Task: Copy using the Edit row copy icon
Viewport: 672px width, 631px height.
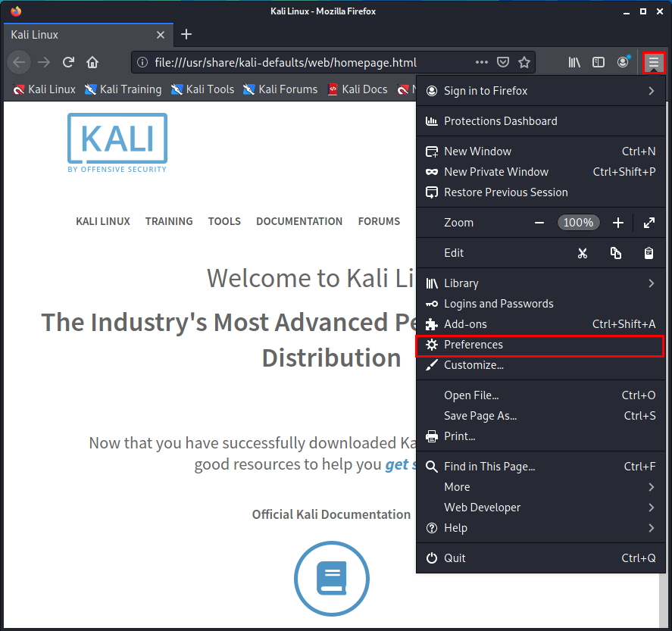Action: point(615,253)
